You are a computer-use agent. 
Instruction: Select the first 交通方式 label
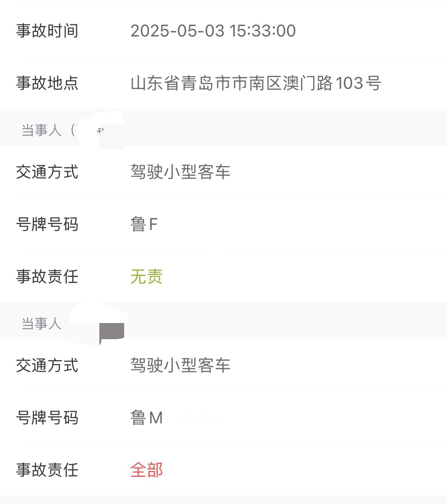(x=47, y=172)
